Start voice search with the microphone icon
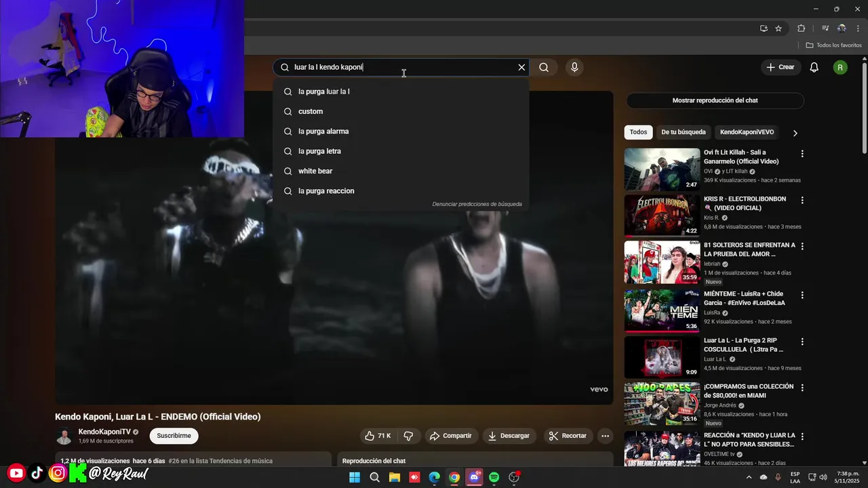 pyautogui.click(x=574, y=67)
